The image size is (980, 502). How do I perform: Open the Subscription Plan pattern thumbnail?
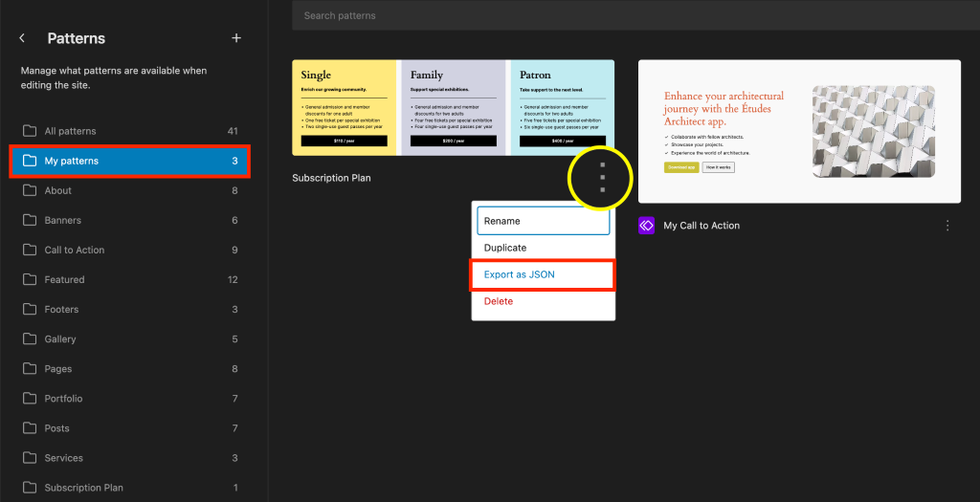coord(453,107)
